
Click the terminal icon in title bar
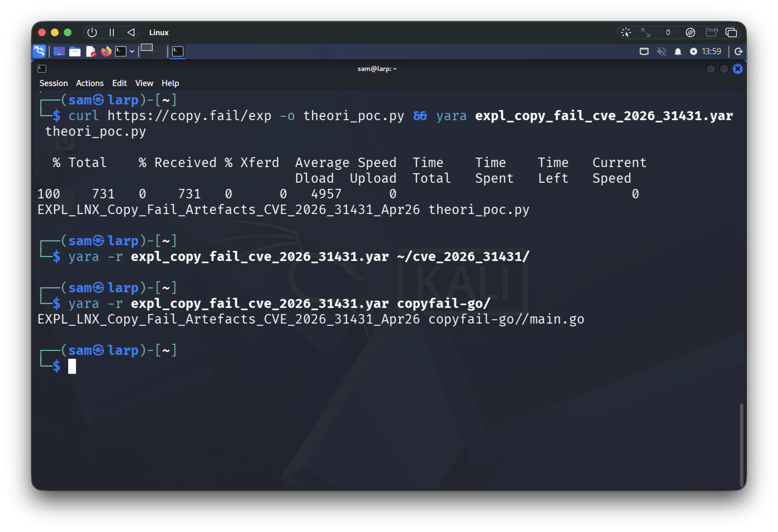click(x=42, y=69)
